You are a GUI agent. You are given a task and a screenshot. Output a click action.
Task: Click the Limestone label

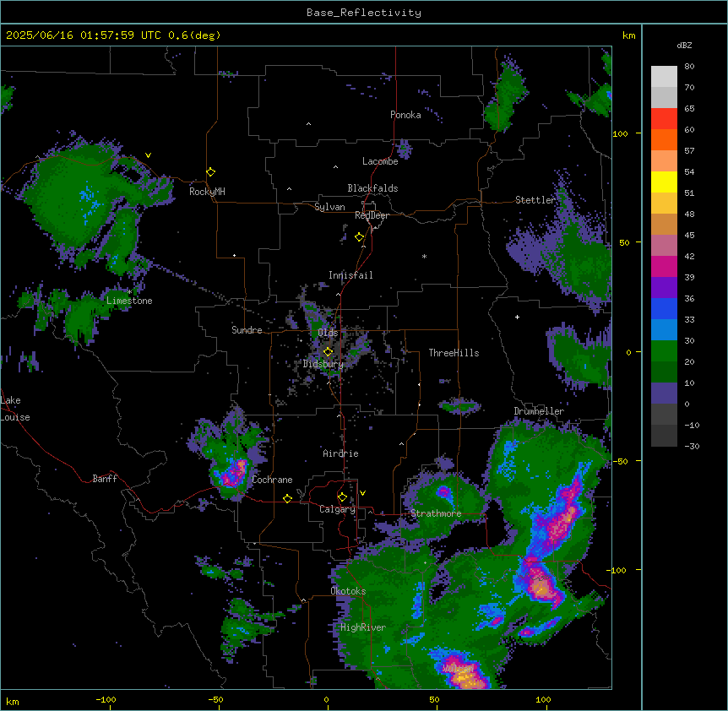click(x=129, y=301)
